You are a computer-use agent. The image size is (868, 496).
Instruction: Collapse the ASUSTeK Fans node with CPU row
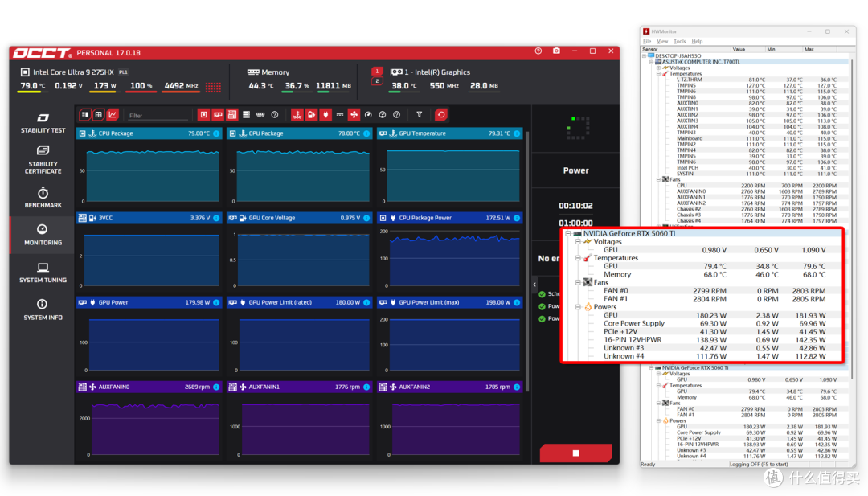(x=658, y=179)
